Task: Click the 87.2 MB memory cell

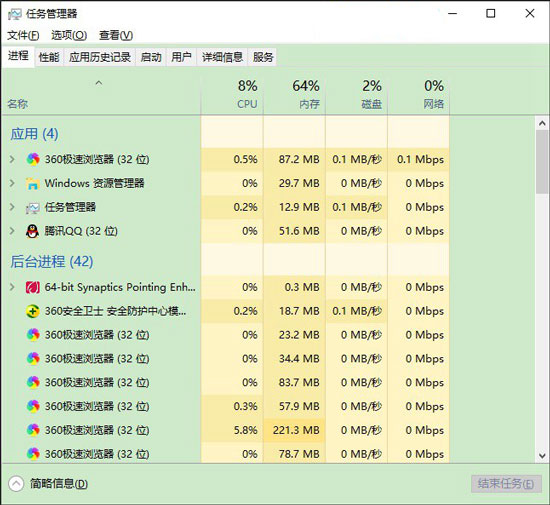Action: 294,159
